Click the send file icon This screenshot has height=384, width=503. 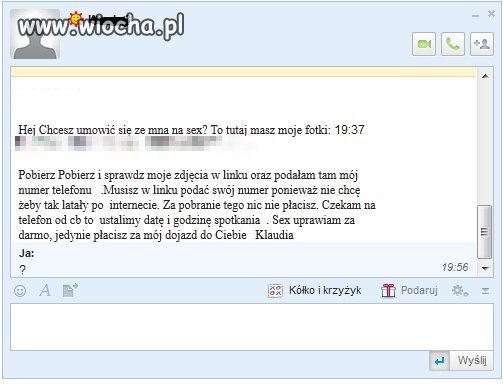tap(70, 290)
